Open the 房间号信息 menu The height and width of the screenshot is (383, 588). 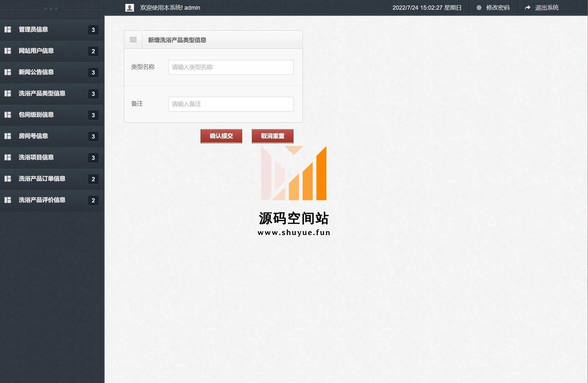click(x=52, y=136)
